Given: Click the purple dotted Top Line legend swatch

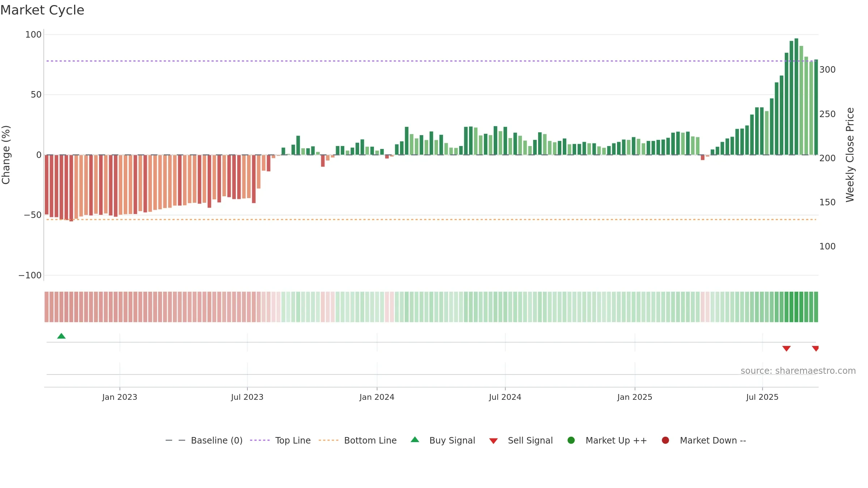Looking at the screenshot, I should click(x=260, y=440).
